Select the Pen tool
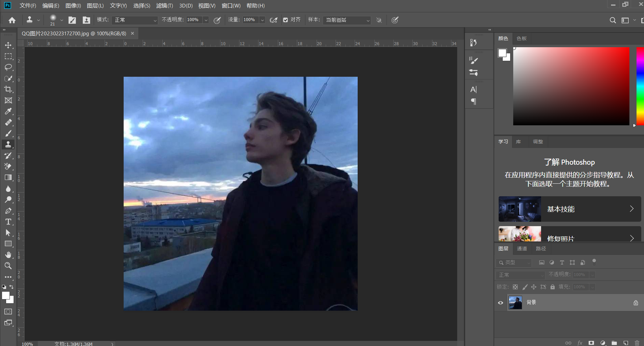Image resolution: width=644 pixels, height=346 pixels. click(8, 211)
